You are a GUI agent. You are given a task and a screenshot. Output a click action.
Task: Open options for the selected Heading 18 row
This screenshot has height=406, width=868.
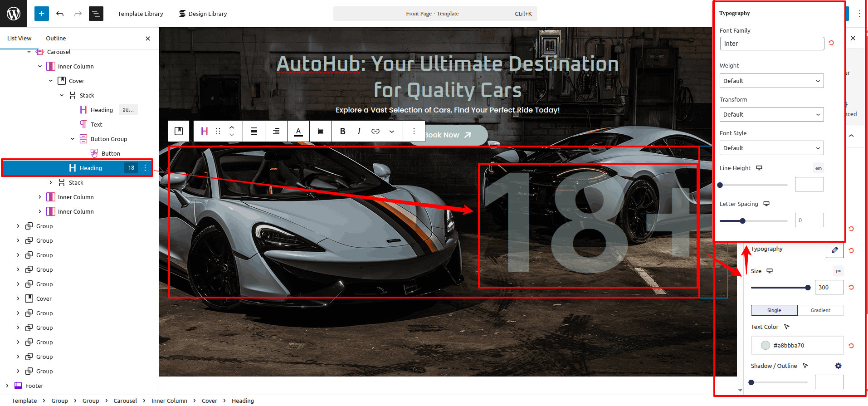tap(145, 168)
